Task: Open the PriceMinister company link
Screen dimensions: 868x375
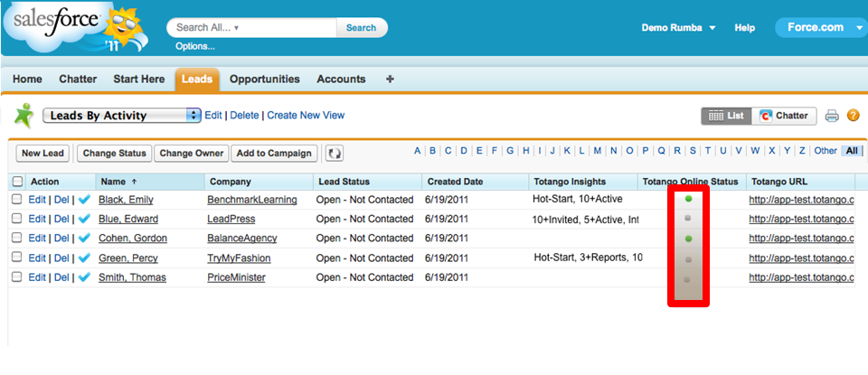Action: click(x=236, y=277)
